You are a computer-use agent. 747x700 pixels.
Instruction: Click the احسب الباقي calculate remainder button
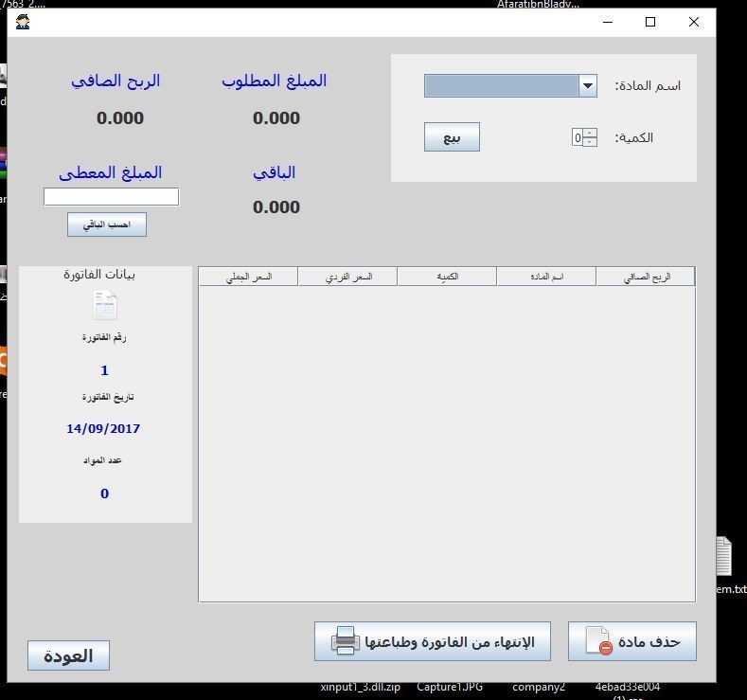click(x=107, y=224)
